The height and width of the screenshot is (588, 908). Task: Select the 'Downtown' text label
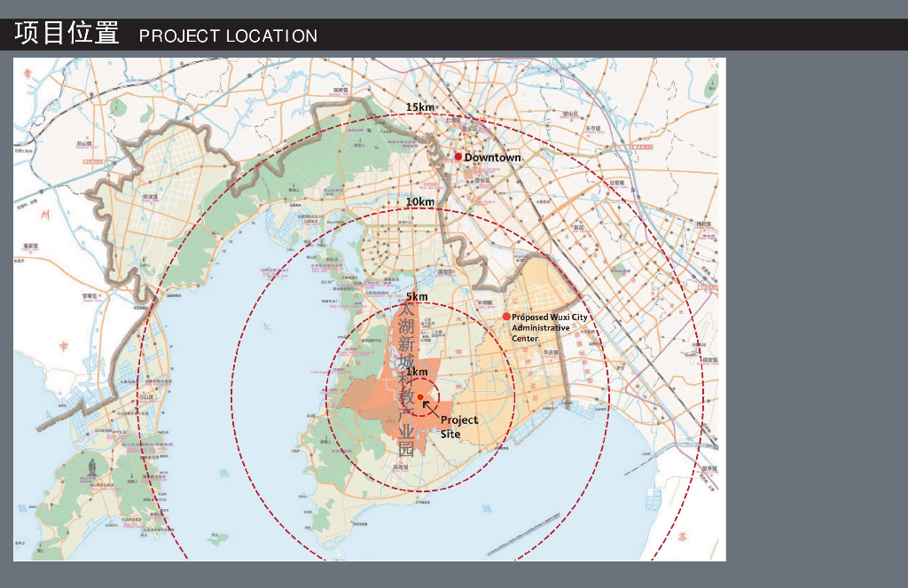(493, 158)
